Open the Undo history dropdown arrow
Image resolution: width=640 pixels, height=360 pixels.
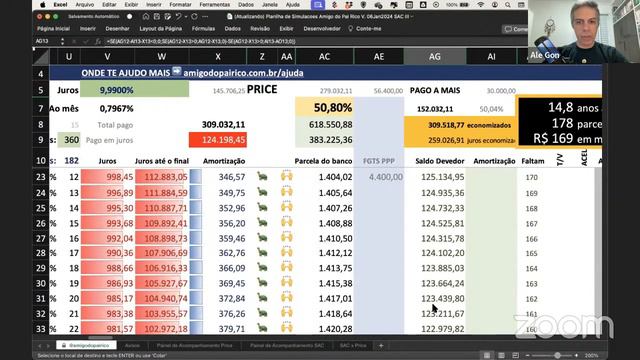pyautogui.click(x=186, y=17)
